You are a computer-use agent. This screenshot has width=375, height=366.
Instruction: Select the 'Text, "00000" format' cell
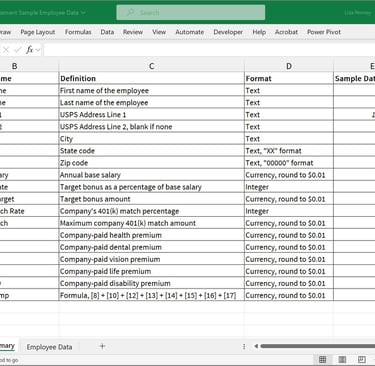289,163
